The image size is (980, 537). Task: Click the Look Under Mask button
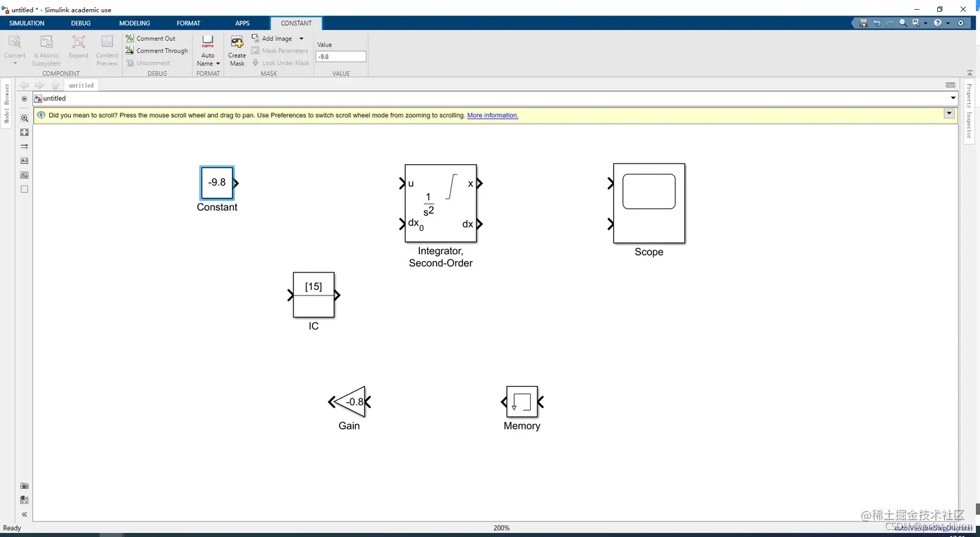(281, 63)
